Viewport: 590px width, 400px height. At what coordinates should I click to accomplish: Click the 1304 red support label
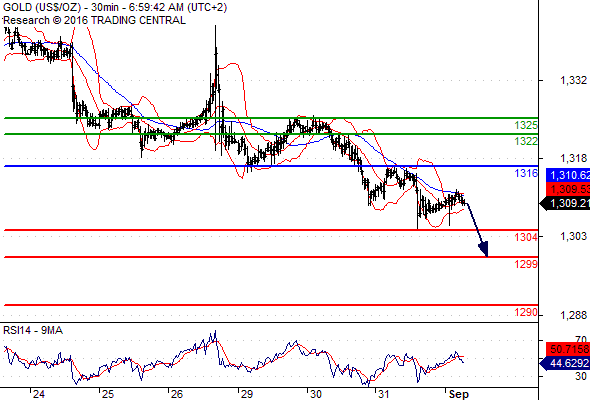[x=526, y=237]
